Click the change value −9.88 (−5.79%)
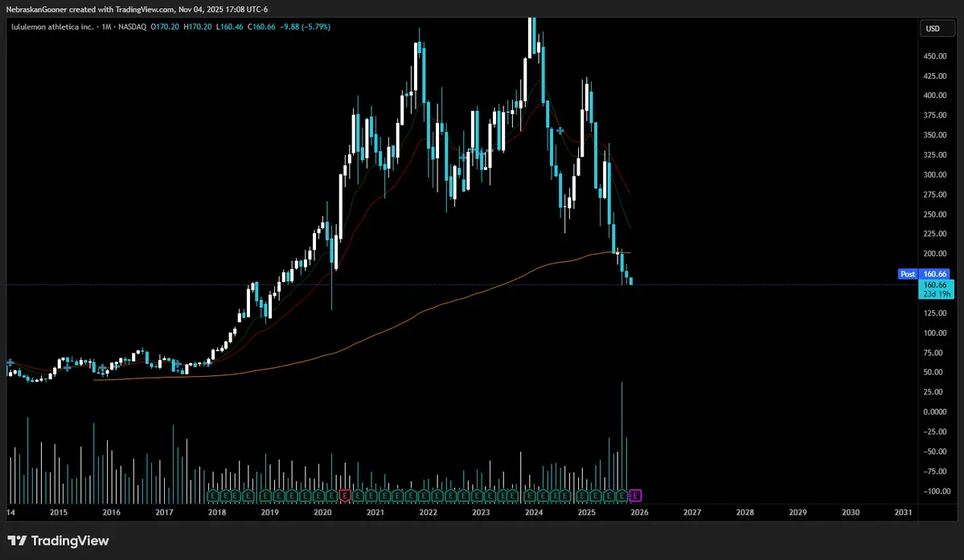Image resolution: width=964 pixels, height=560 pixels. pos(305,27)
